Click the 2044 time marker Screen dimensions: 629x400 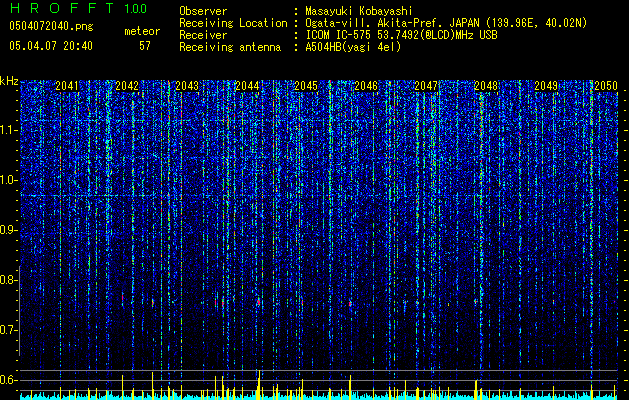(x=247, y=86)
